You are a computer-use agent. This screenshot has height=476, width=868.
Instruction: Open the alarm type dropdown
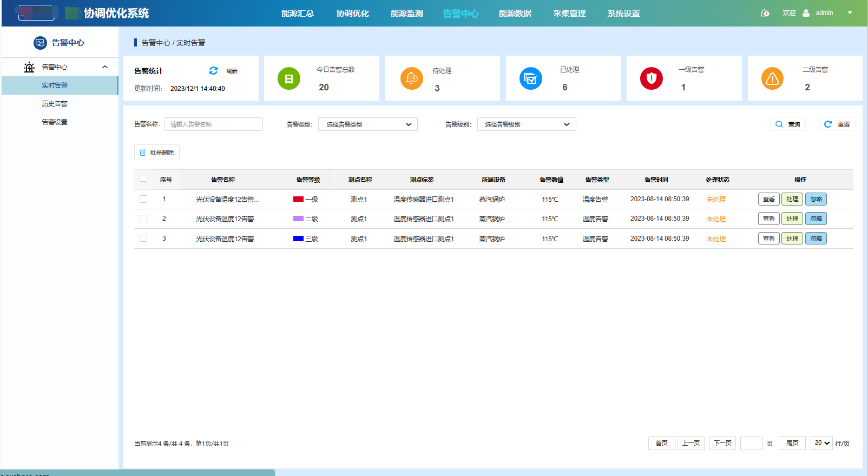(368, 124)
